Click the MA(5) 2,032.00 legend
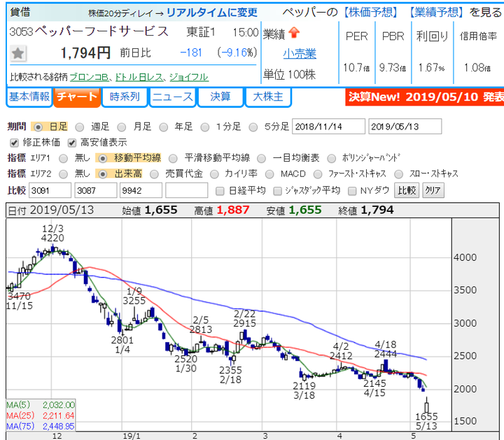The height and width of the screenshot is (440, 504). tap(41, 405)
